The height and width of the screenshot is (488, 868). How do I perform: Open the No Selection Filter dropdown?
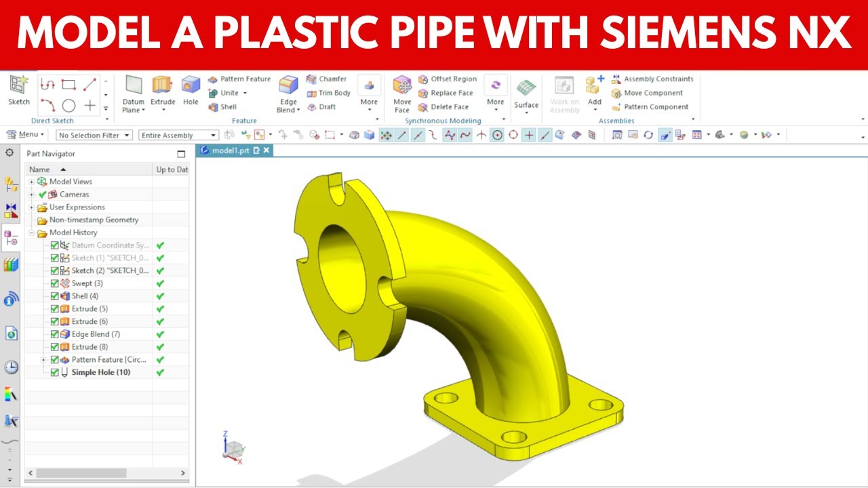point(94,135)
